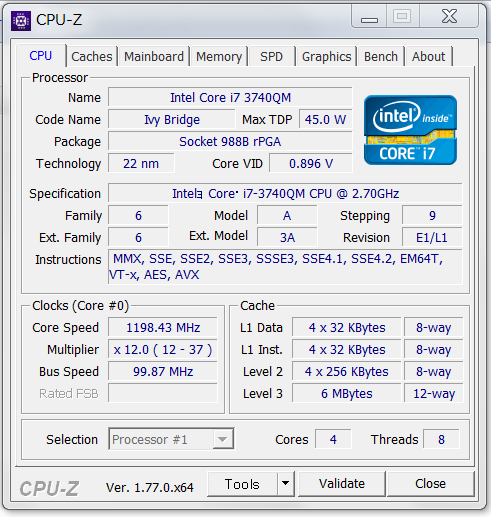Open the Tools dropdown arrow
Viewport: 491px width, 517px height.
pos(285,483)
